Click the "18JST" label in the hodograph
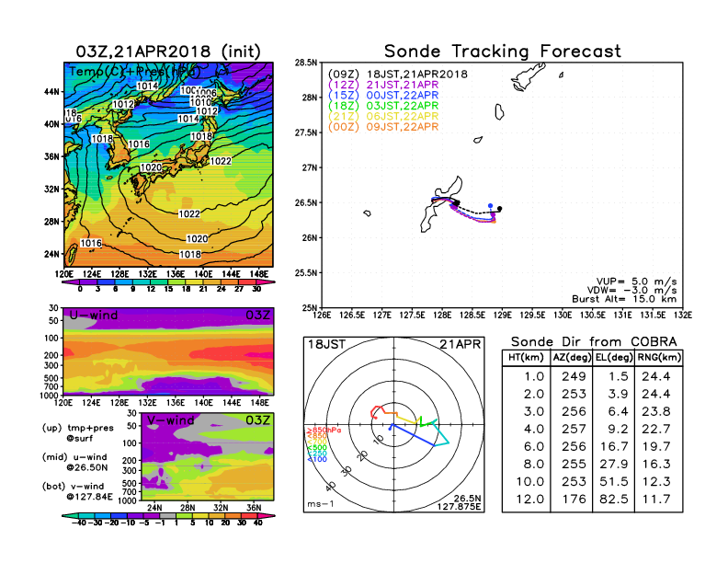 point(327,345)
